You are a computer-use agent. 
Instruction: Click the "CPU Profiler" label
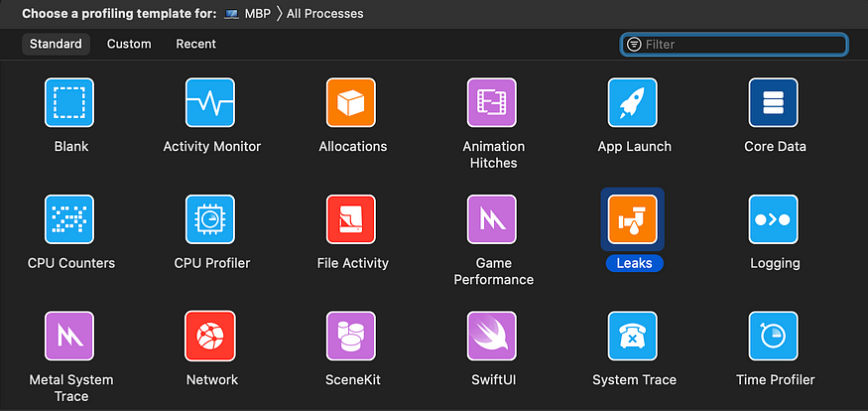pos(212,263)
